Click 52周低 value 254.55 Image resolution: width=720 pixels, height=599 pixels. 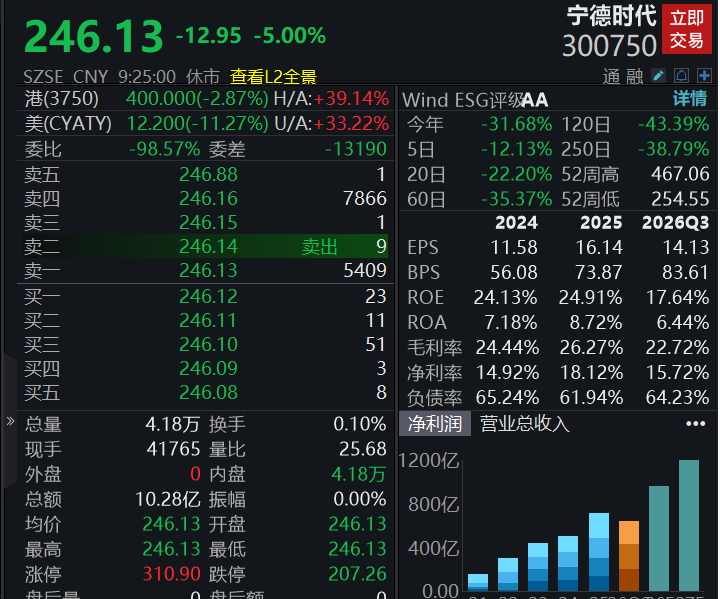(x=680, y=199)
